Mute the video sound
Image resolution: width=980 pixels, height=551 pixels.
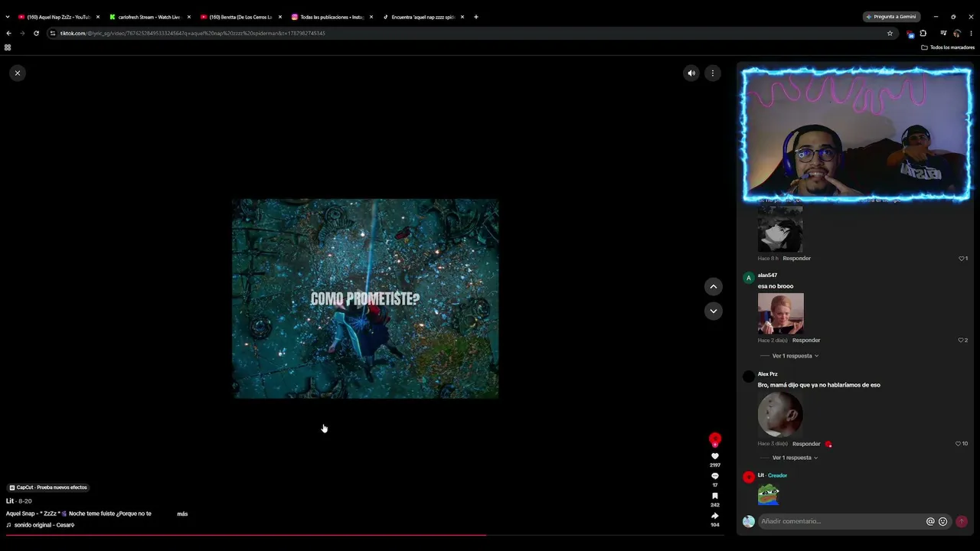[691, 73]
